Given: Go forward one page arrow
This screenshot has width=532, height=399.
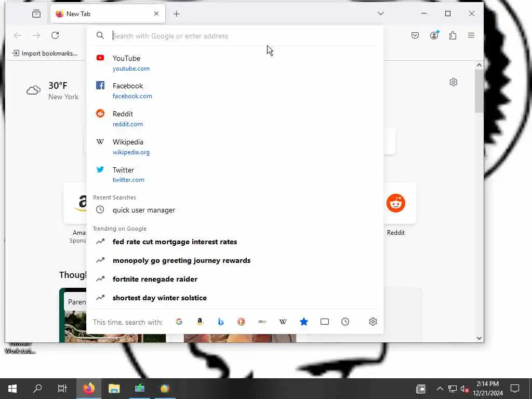Looking at the screenshot, I should 36,35.
